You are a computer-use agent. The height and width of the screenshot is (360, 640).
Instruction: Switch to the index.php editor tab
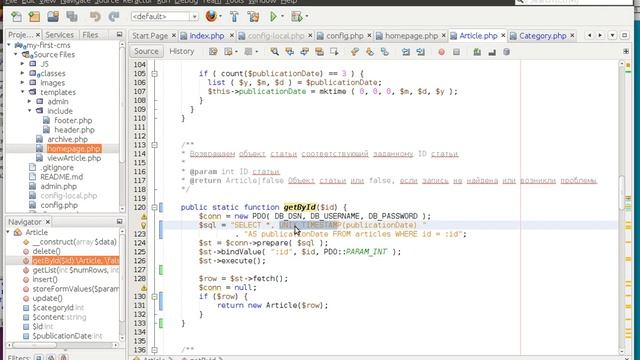click(x=207, y=36)
